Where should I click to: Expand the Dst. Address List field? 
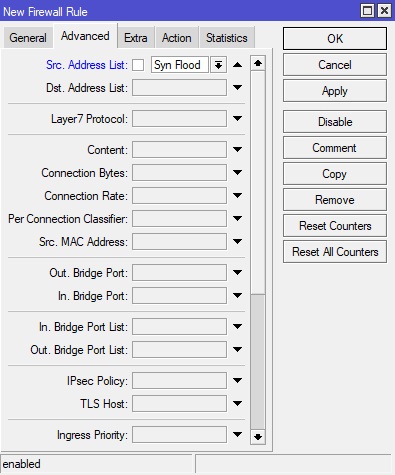(x=237, y=87)
